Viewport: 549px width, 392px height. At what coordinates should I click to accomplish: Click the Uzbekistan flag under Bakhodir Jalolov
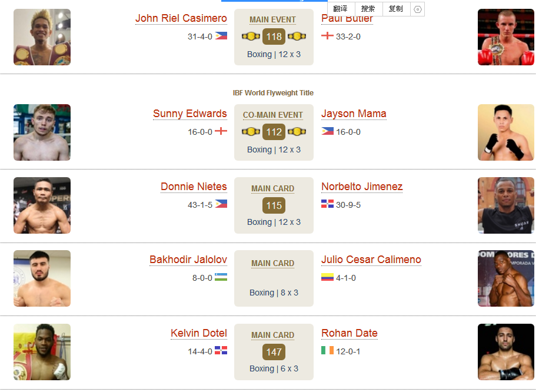click(221, 277)
